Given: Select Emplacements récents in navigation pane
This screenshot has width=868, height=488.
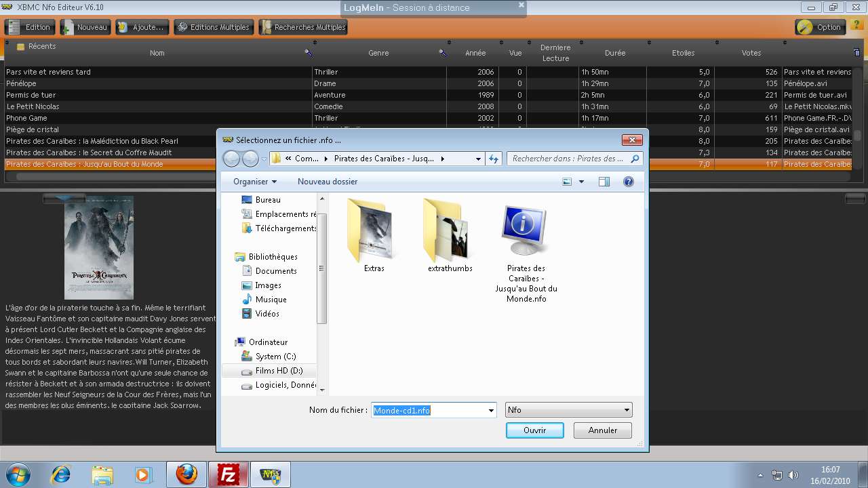Looking at the screenshot, I should pos(279,214).
